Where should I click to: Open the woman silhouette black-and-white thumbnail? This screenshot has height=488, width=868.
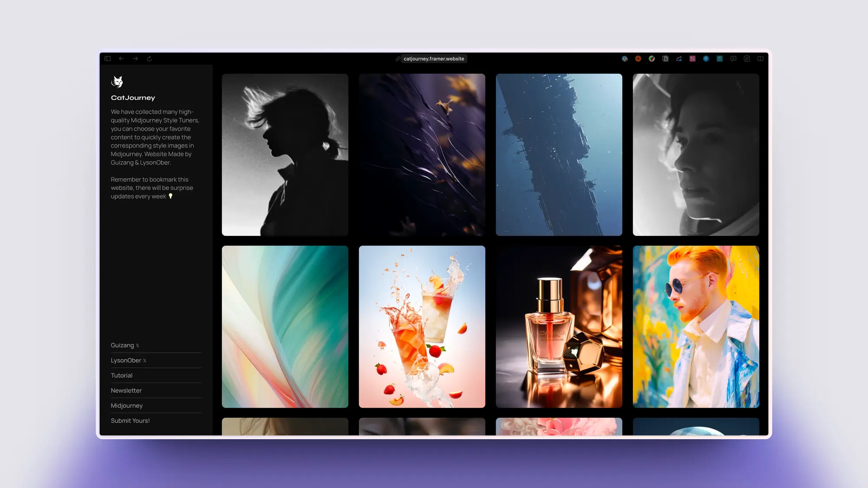[285, 155]
